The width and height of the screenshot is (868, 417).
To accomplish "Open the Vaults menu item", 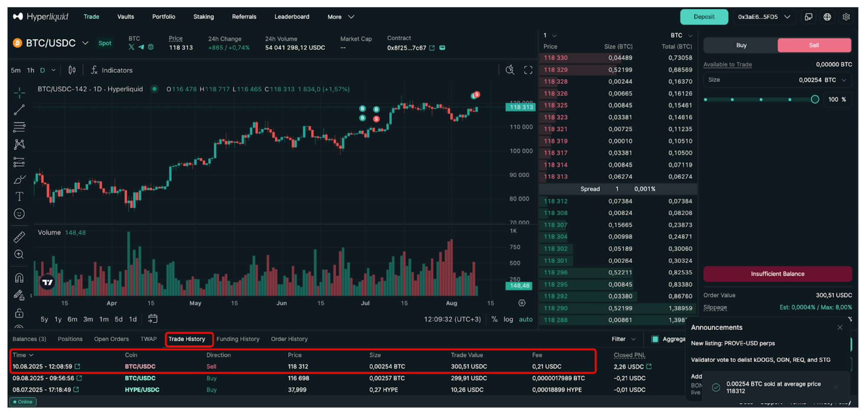I will 125,17.
